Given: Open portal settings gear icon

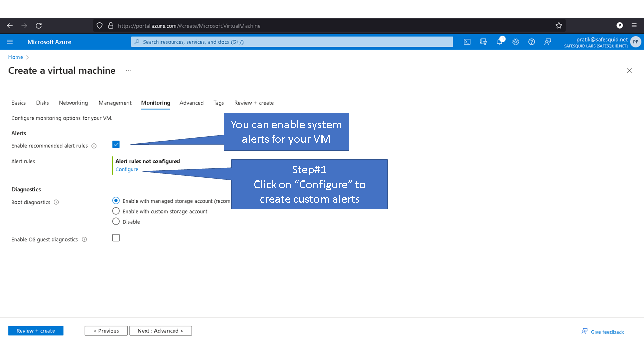Looking at the screenshot, I should (x=516, y=42).
